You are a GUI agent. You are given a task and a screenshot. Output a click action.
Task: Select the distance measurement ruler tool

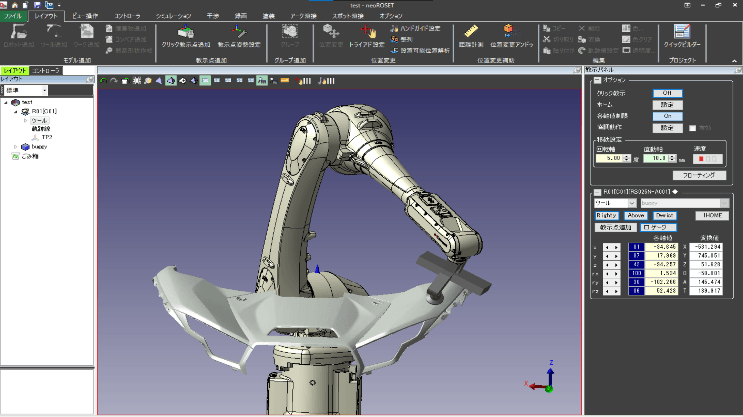point(469,33)
